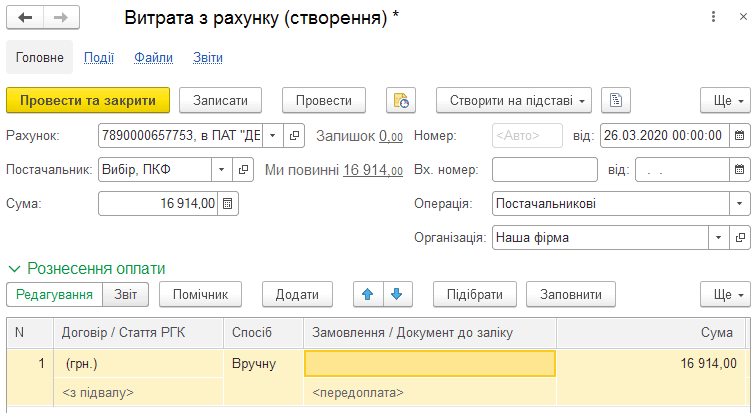Open calendar for the Вх. номер date

point(739,170)
